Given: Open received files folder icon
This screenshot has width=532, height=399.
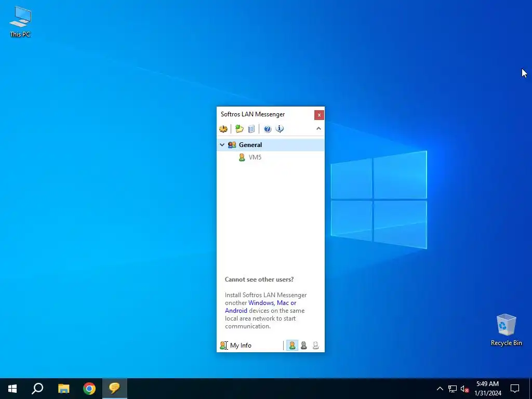Looking at the screenshot, I should tap(240, 129).
